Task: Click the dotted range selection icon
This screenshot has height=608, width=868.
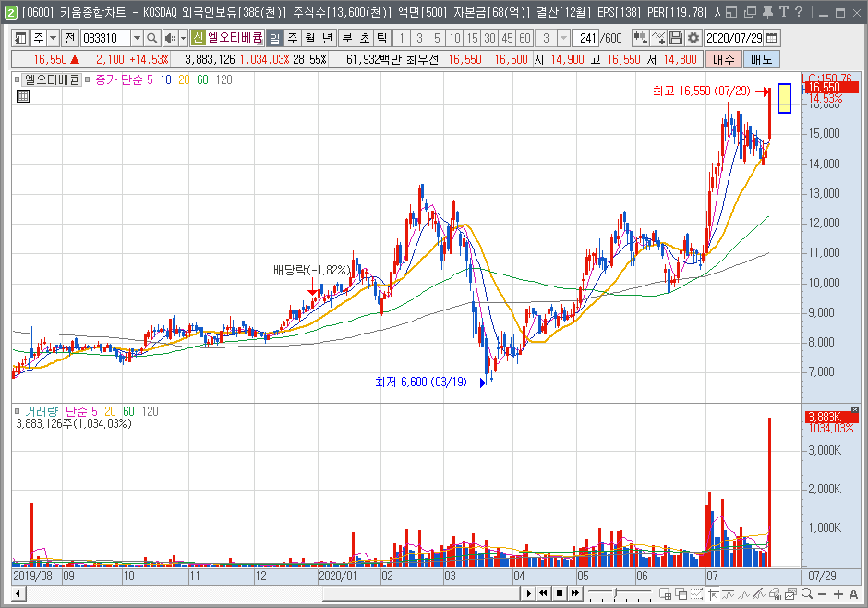Action: pyautogui.click(x=697, y=594)
